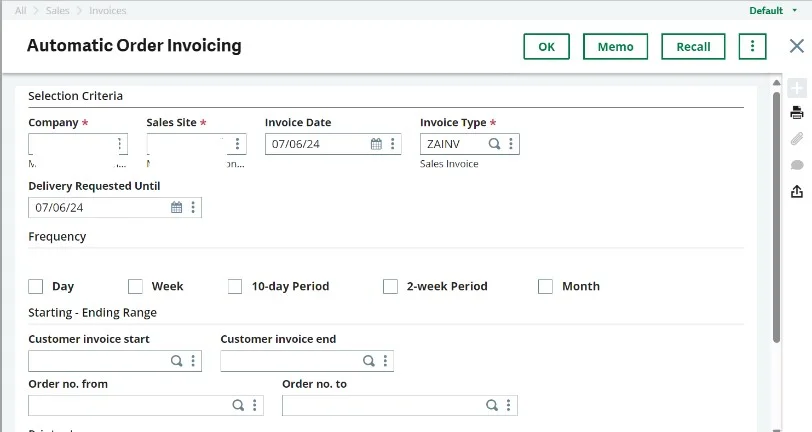
Task: Check the Day frequency checkbox
Action: click(x=36, y=286)
